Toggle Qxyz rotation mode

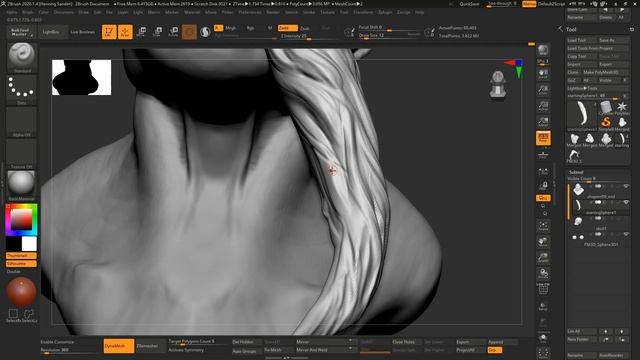click(x=543, y=198)
